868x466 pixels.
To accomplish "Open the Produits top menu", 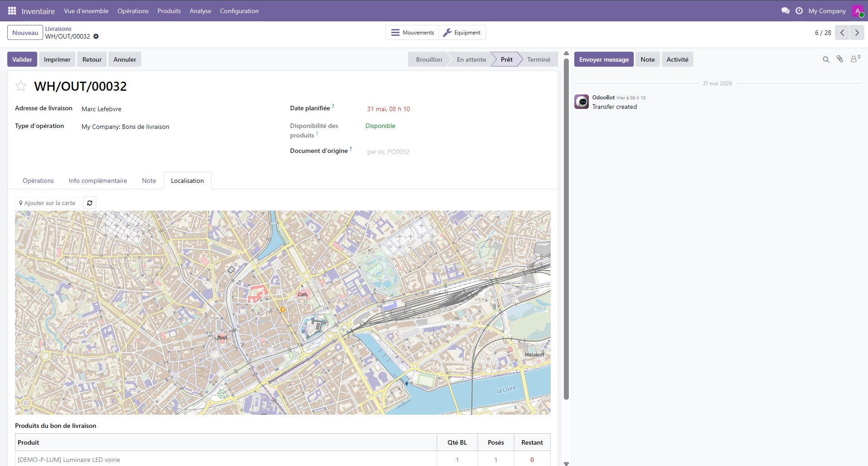I will (x=169, y=11).
